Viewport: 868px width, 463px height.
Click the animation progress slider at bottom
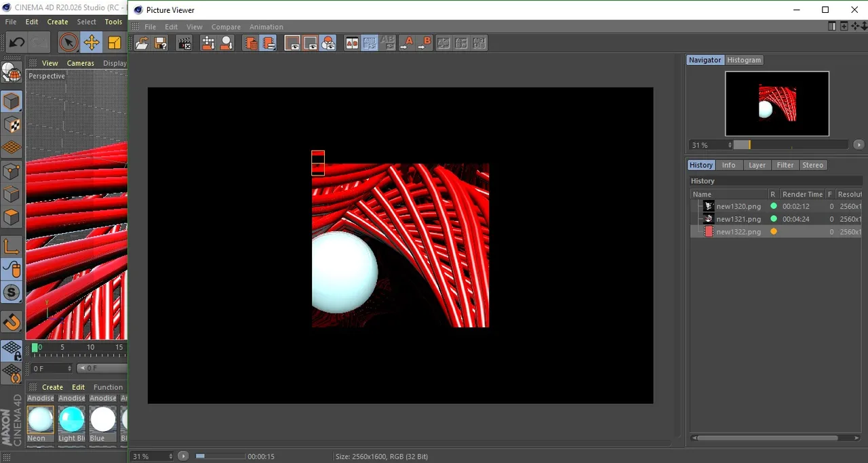click(x=220, y=456)
